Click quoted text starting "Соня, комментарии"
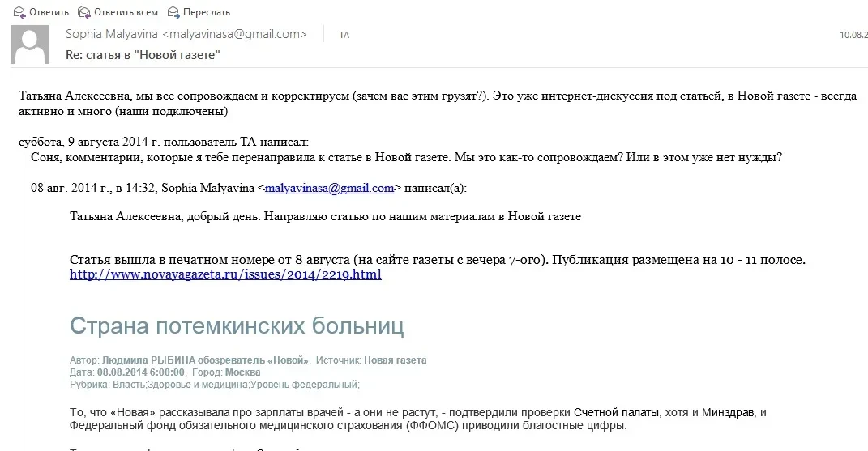868x451 pixels. 405,157
